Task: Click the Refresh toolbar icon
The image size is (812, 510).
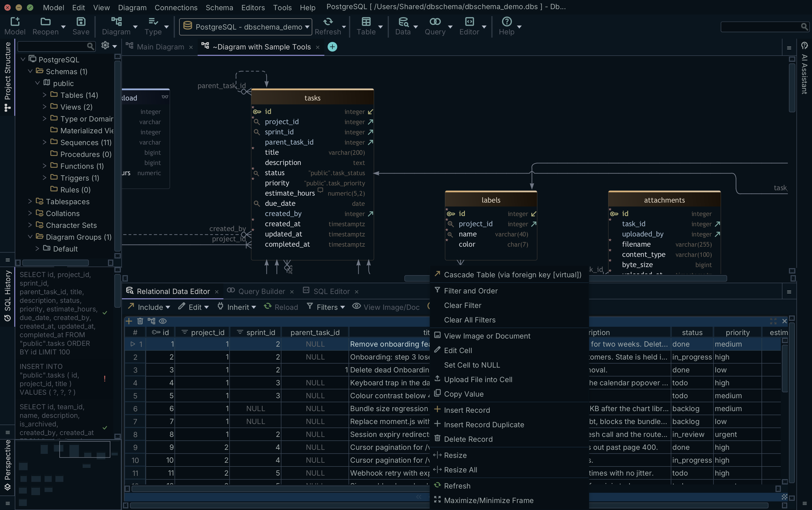Action: [328, 22]
